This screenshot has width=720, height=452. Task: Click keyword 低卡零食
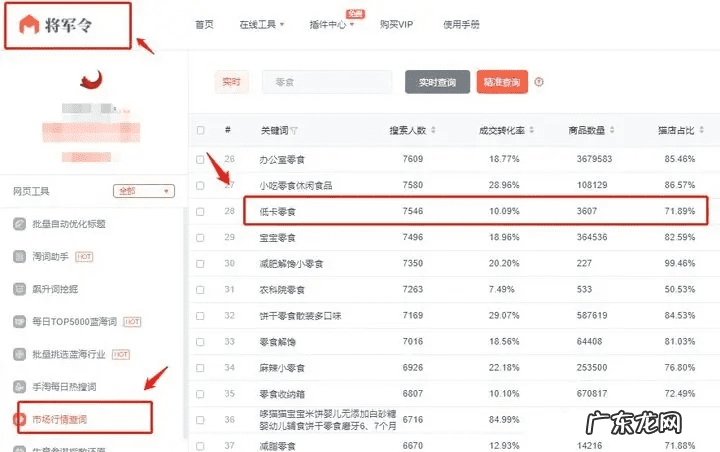click(277, 212)
